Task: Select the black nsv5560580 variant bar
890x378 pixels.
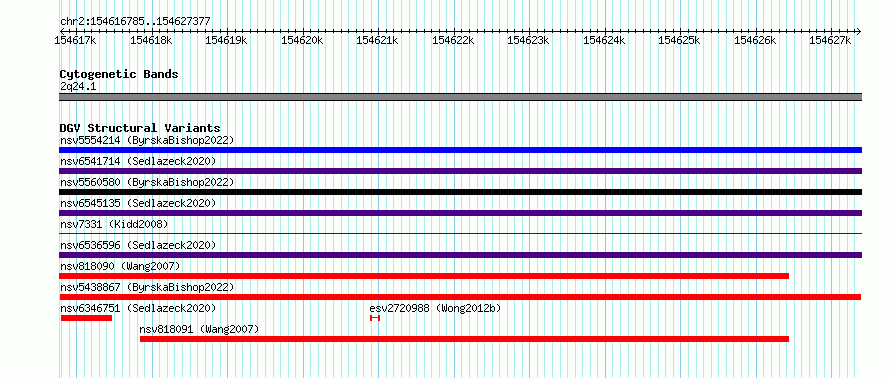Action: tap(460, 192)
